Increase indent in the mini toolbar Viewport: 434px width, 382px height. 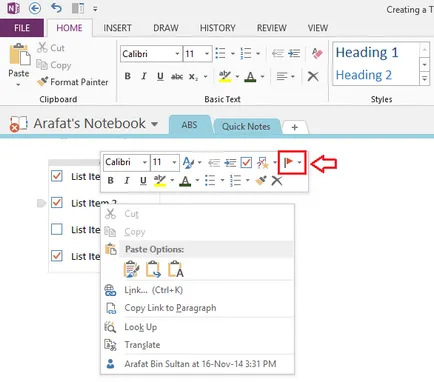click(230, 163)
